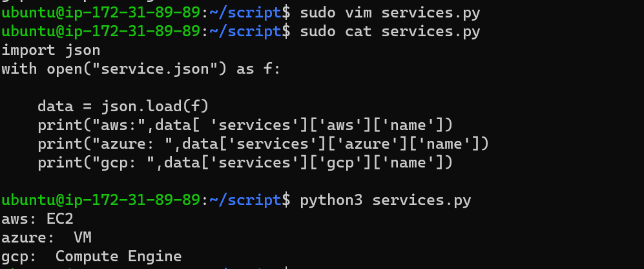Click the print statement for azure name
Image resolution: width=644 pixels, height=269 pixels.
tap(264, 144)
